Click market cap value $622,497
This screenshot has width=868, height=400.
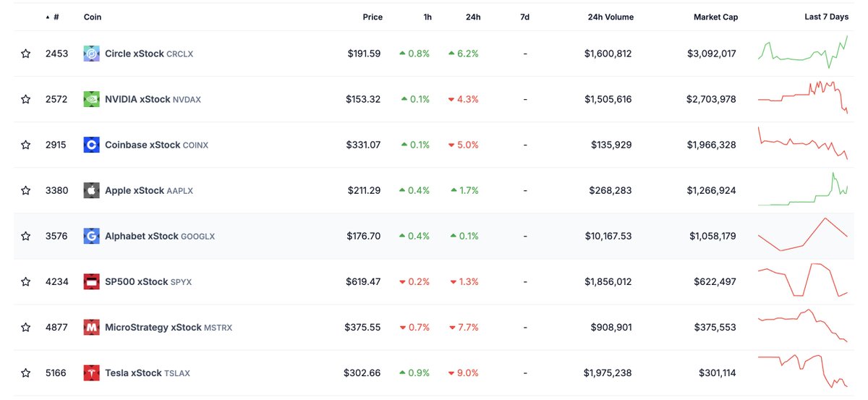pyautogui.click(x=715, y=281)
